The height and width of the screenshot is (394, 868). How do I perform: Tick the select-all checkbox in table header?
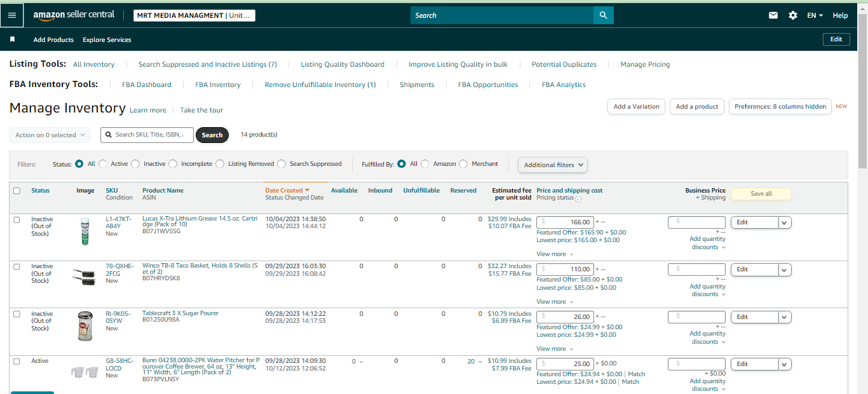pos(17,191)
